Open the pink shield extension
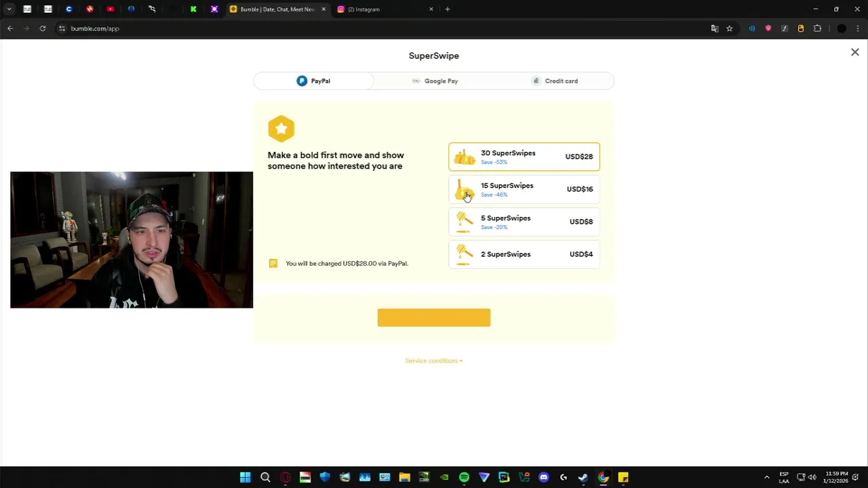Image resolution: width=868 pixels, height=488 pixels. [768, 28]
